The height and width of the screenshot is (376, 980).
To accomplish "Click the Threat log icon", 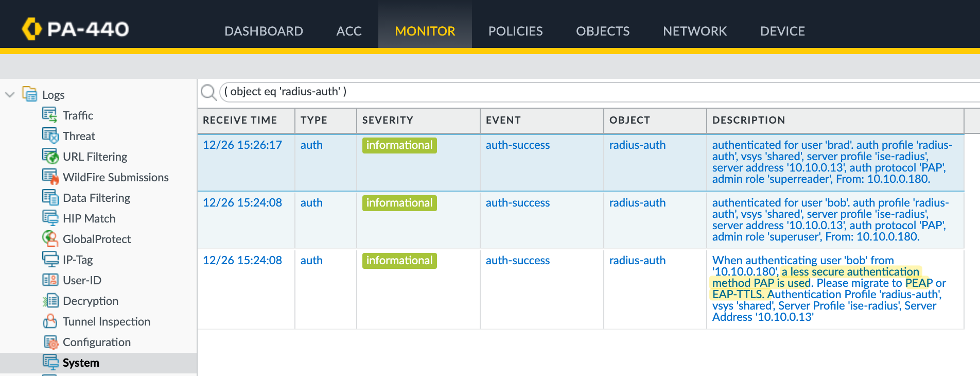I will [49, 135].
